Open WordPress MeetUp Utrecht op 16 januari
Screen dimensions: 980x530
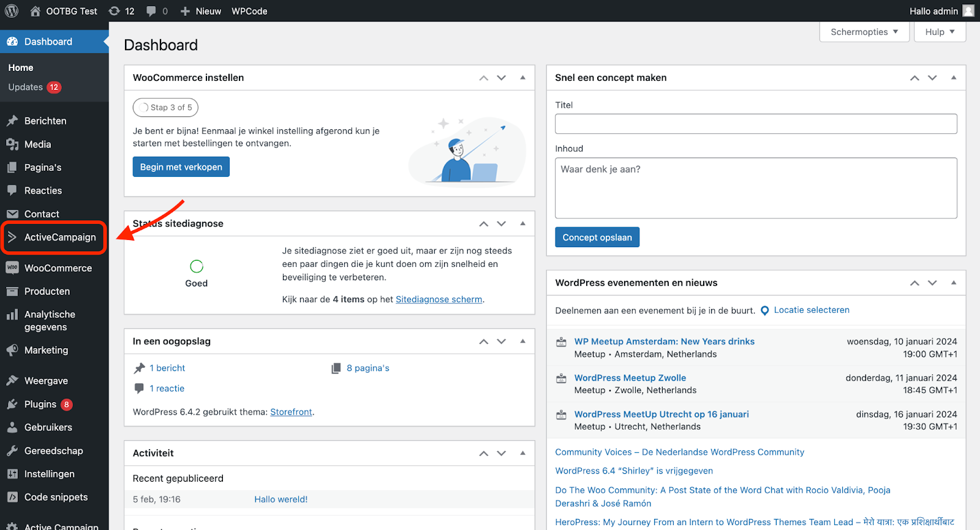click(661, 414)
